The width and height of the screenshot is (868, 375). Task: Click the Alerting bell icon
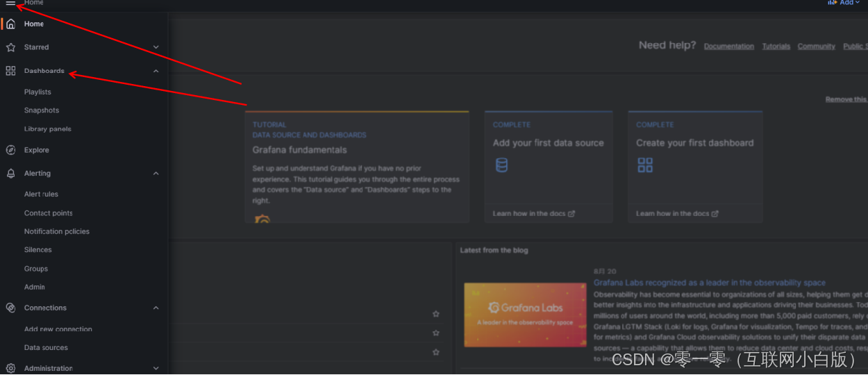(10, 174)
